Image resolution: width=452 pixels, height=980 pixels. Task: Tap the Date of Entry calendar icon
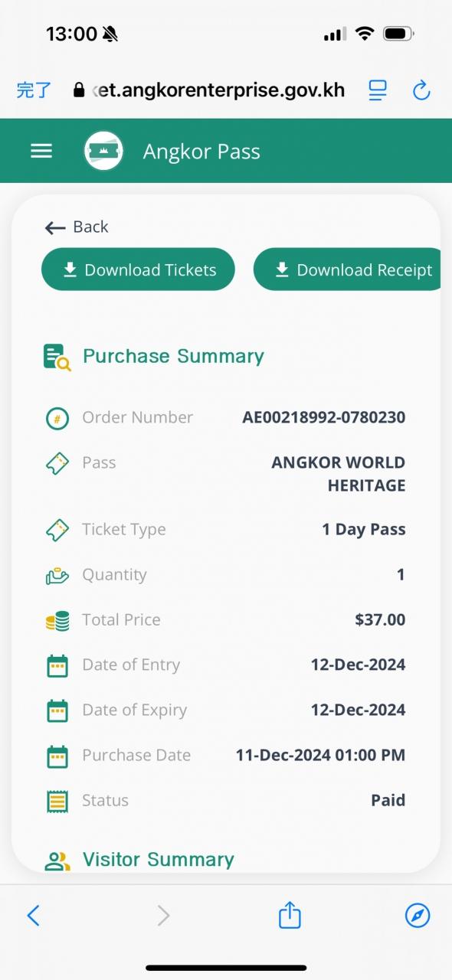click(x=57, y=665)
